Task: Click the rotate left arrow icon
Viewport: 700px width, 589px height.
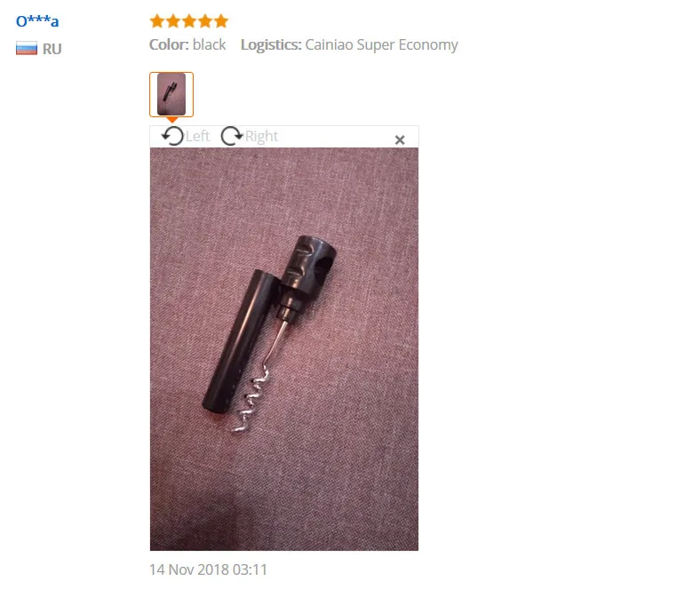Action: 172,136
